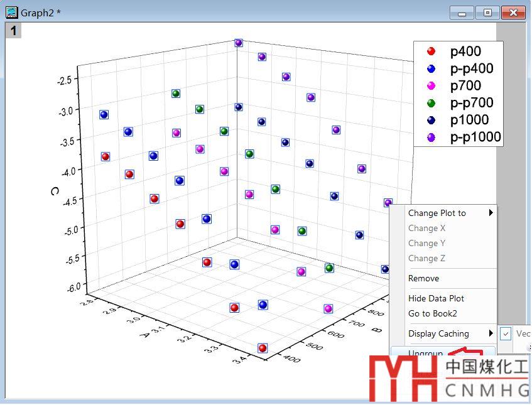Click the purple p-p1000 legend symbol
The width and height of the screenshot is (532, 405).
431,137
